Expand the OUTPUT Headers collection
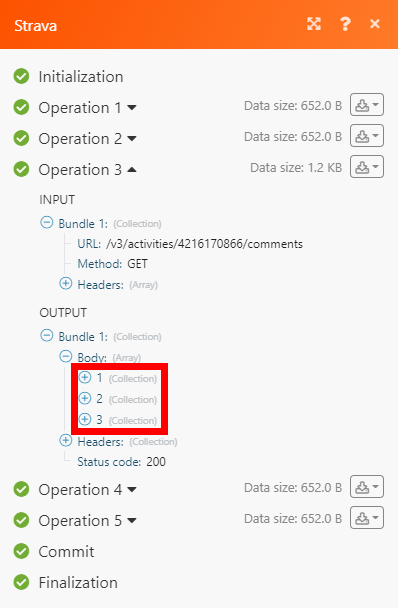Viewport: 398px width, 608px height. click(66, 440)
